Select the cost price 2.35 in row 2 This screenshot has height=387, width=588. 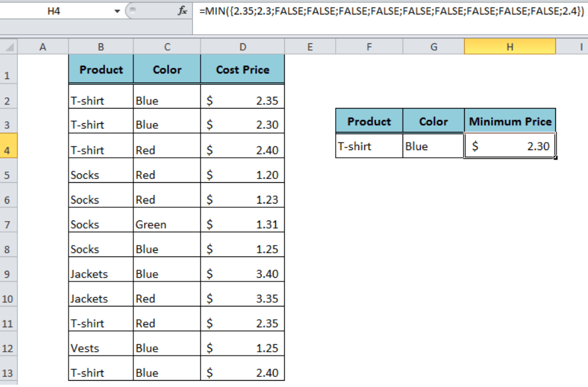243,96
